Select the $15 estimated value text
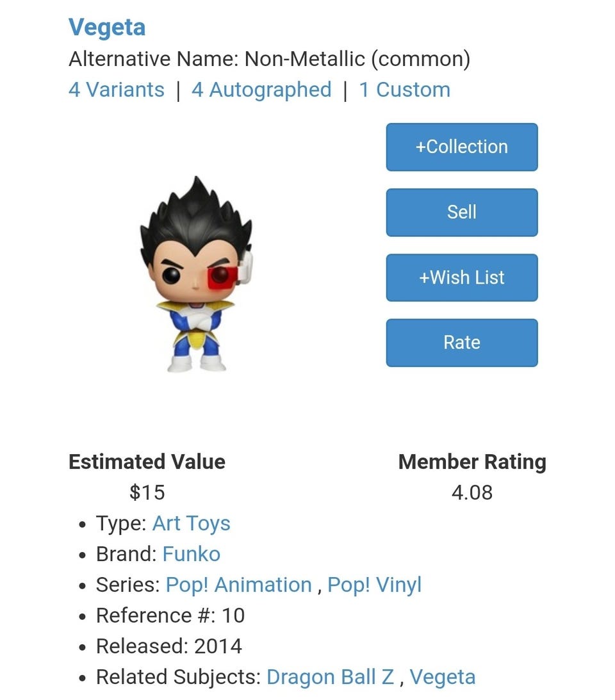Viewport: 615px width, 700px height. click(147, 492)
